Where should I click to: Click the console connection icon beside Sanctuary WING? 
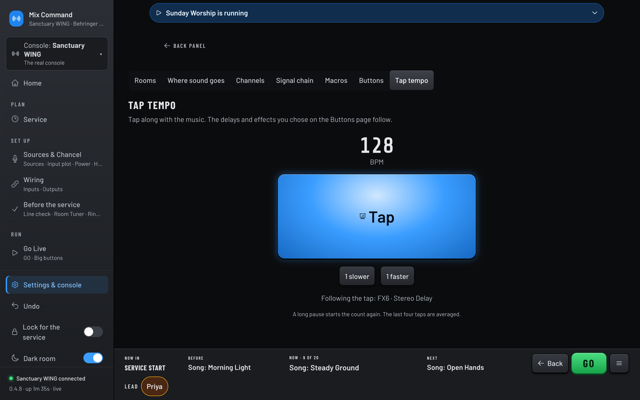[x=15, y=54]
